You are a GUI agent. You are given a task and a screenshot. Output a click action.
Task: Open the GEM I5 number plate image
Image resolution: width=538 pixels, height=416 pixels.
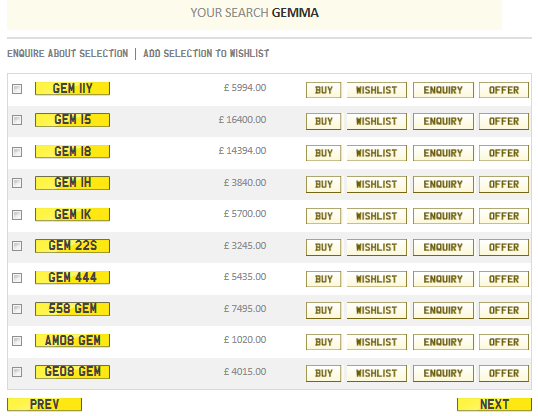72,120
